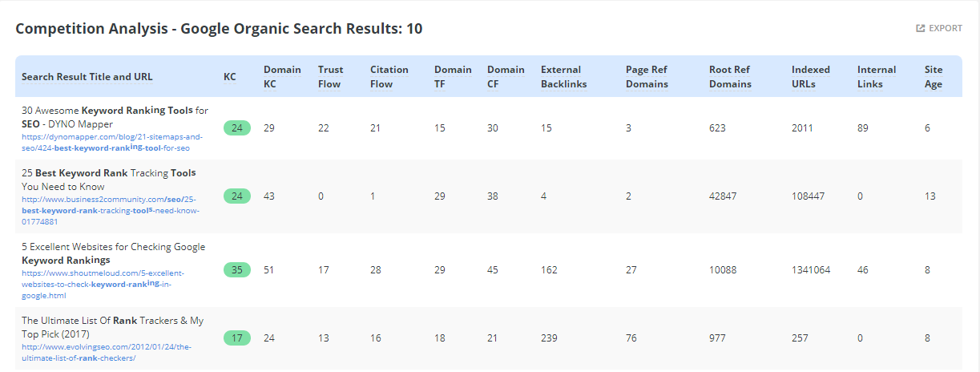The width and height of the screenshot is (980, 372).
Task: Click the EXPORT button label
Action: click(945, 29)
